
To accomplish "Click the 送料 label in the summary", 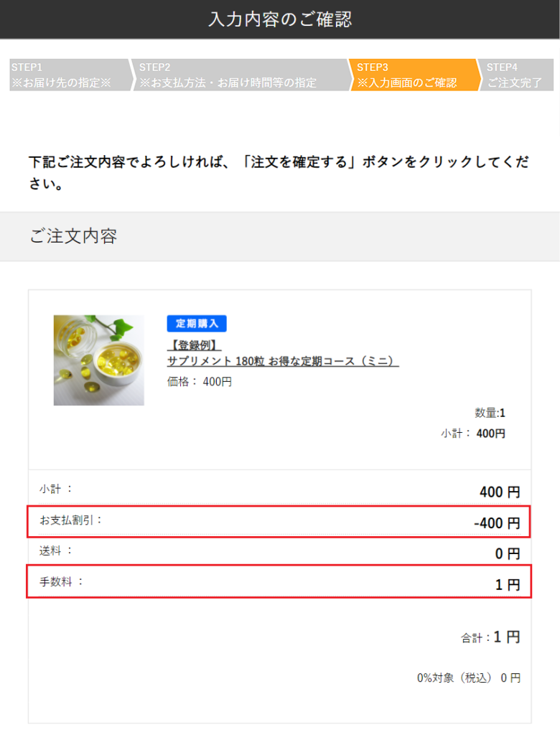I will tap(56, 551).
